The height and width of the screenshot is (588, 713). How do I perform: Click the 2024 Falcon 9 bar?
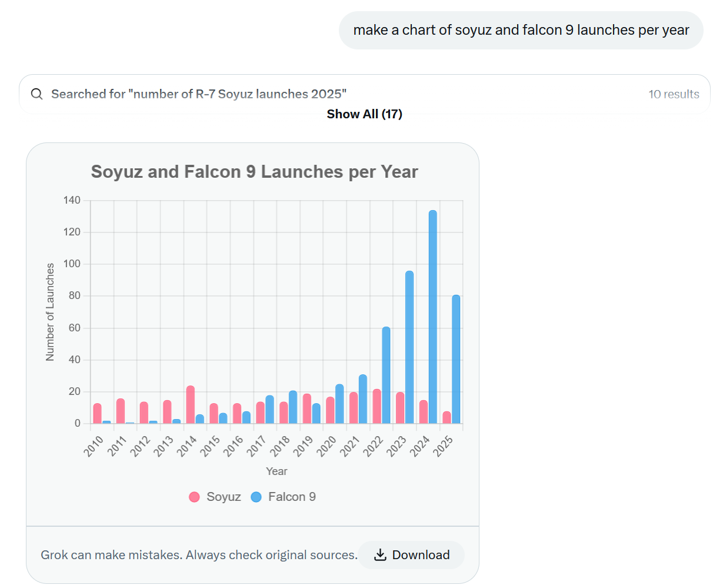click(433, 317)
